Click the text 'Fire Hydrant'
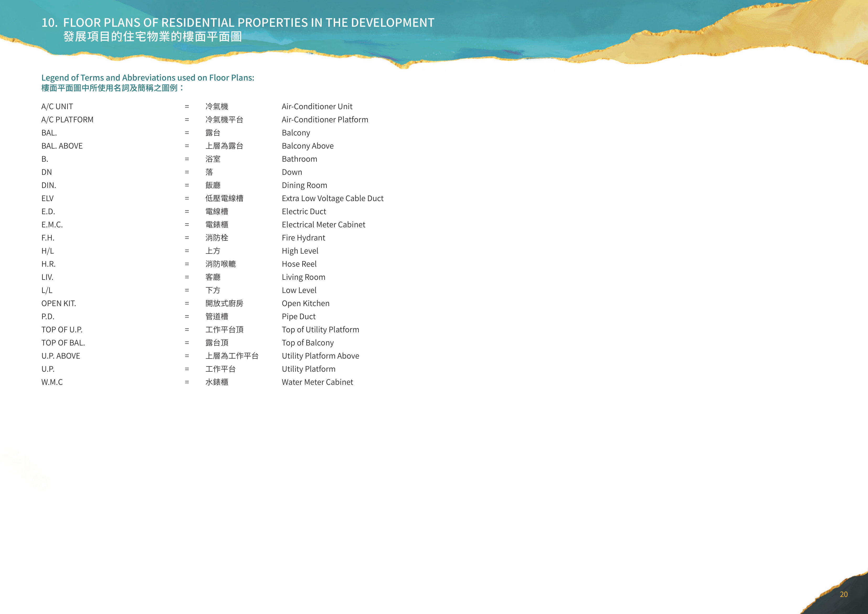Image resolution: width=868 pixels, height=614 pixels. pos(303,238)
